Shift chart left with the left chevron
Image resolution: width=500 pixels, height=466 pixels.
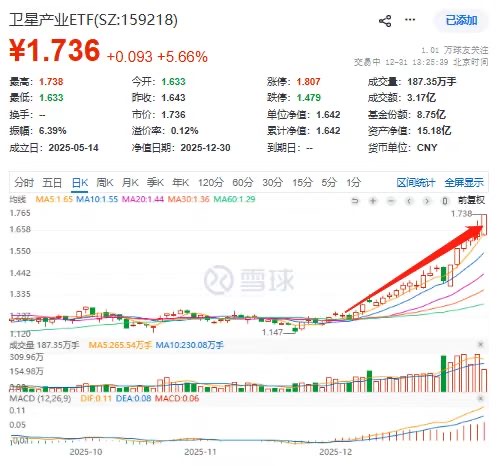[409, 201]
